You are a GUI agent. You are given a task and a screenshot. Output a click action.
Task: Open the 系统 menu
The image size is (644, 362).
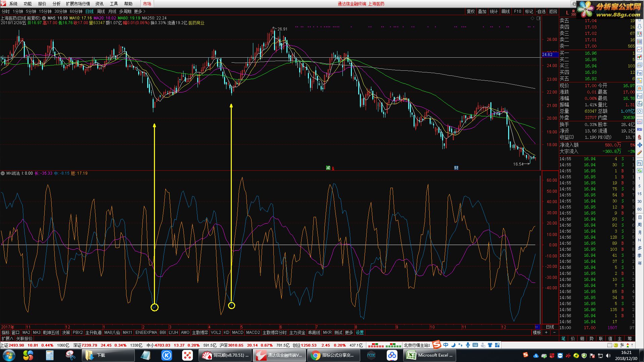[13, 4]
